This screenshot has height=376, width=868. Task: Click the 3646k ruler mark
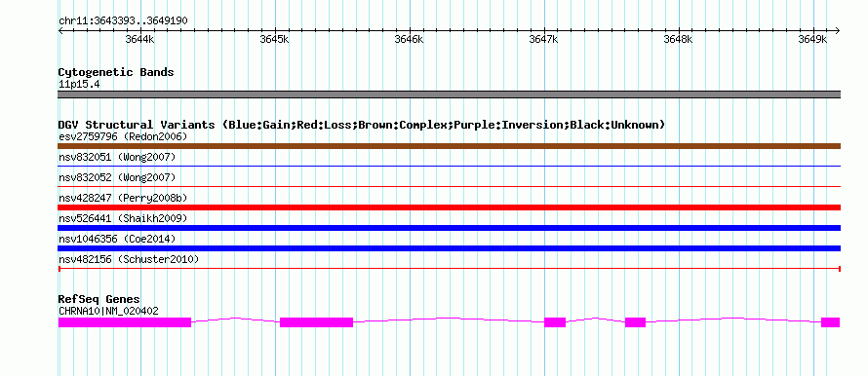pos(409,39)
